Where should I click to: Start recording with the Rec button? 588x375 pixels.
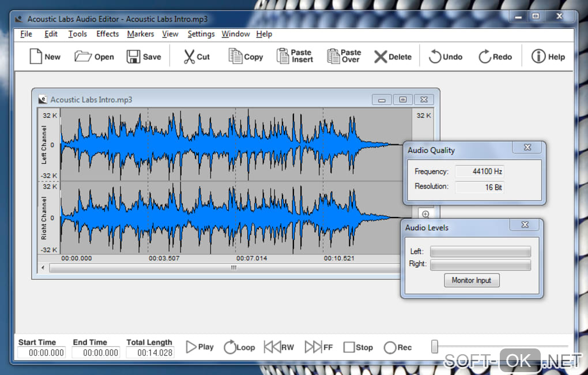click(390, 347)
